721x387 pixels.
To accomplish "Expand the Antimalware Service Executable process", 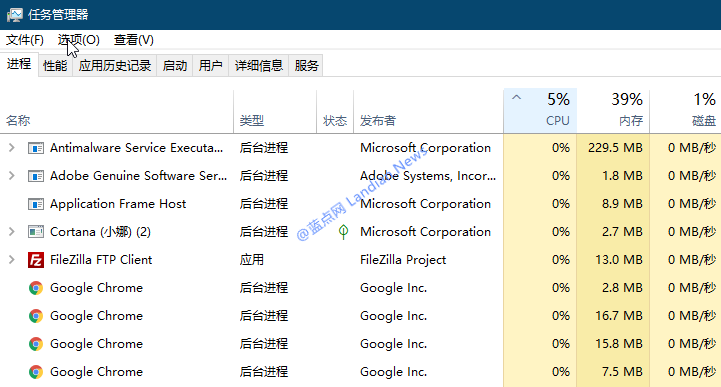I will [x=11, y=148].
